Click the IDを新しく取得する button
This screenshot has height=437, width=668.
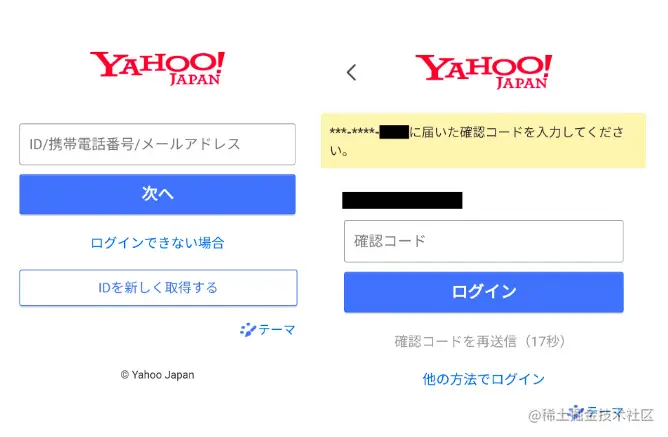pyautogui.click(x=158, y=288)
